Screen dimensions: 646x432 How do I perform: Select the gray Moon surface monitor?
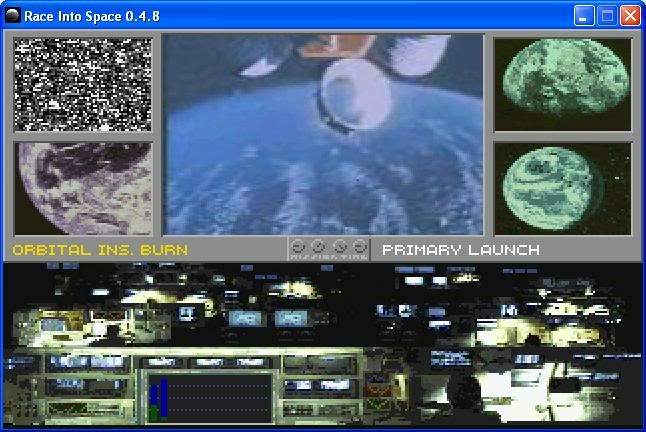[83, 189]
